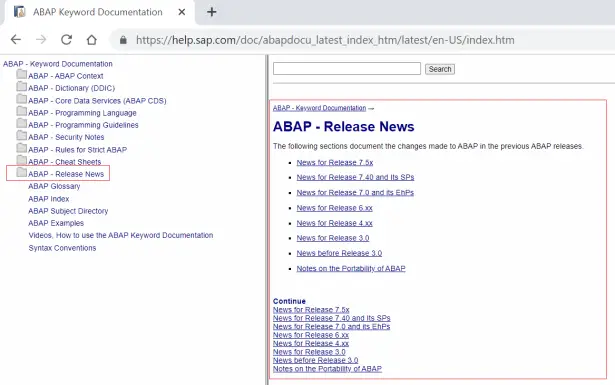Click the URL in the address bar
This screenshot has height=385, width=615.
325,40
